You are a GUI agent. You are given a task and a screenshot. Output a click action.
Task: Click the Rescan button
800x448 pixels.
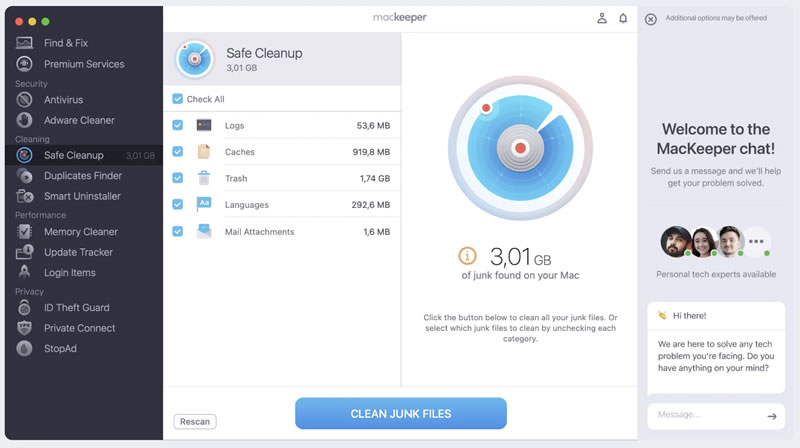pyautogui.click(x=195, y=421)
